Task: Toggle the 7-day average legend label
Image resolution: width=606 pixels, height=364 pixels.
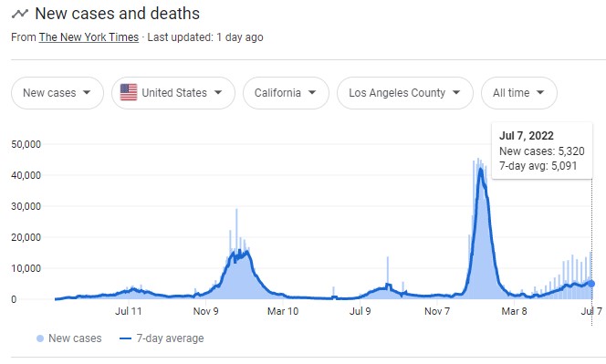Action: click(170, 338)
